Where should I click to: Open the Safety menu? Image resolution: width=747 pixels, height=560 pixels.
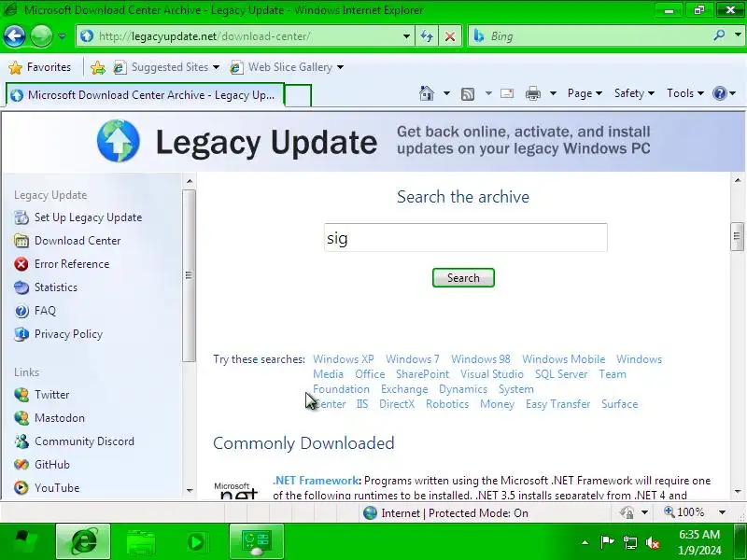pyautogui.click(x=634, y=93)
